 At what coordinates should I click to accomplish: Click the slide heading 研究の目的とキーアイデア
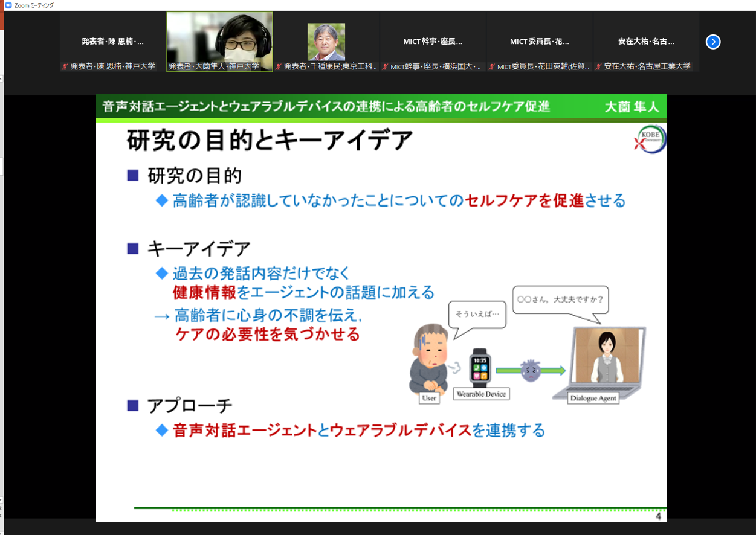[270, 141]
